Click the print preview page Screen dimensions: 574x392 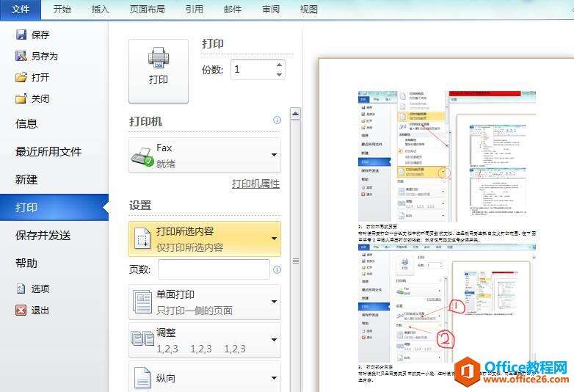pos(446,225)
